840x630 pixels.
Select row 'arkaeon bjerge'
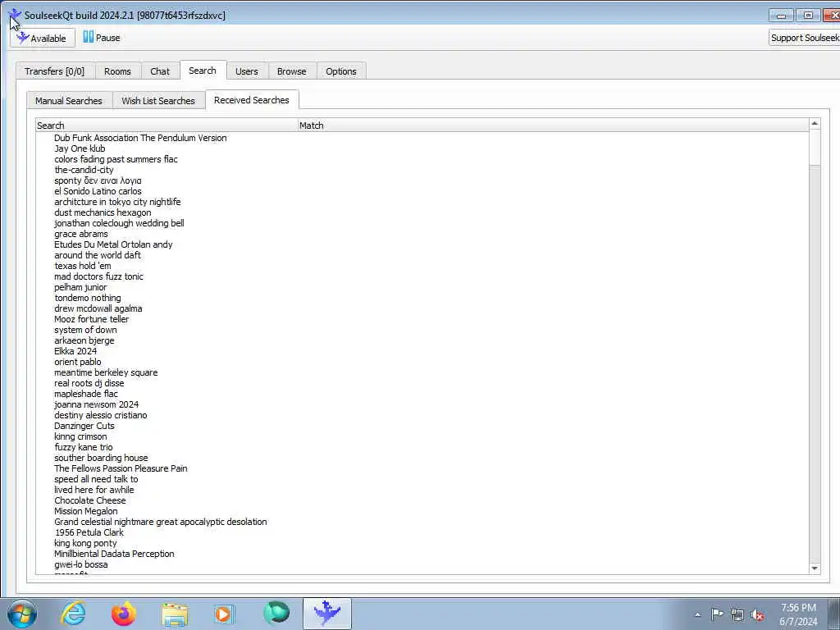tap(84, 340)
